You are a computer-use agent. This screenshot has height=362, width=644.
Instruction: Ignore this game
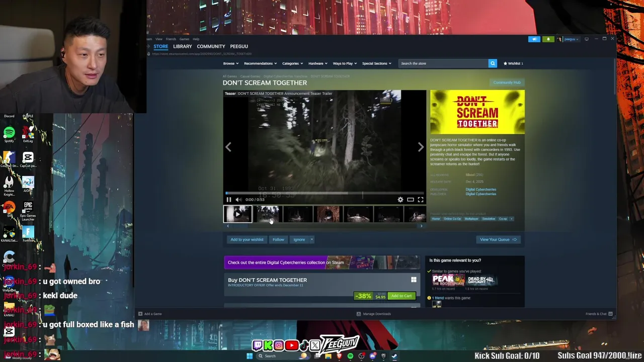[x=299, y=239]
